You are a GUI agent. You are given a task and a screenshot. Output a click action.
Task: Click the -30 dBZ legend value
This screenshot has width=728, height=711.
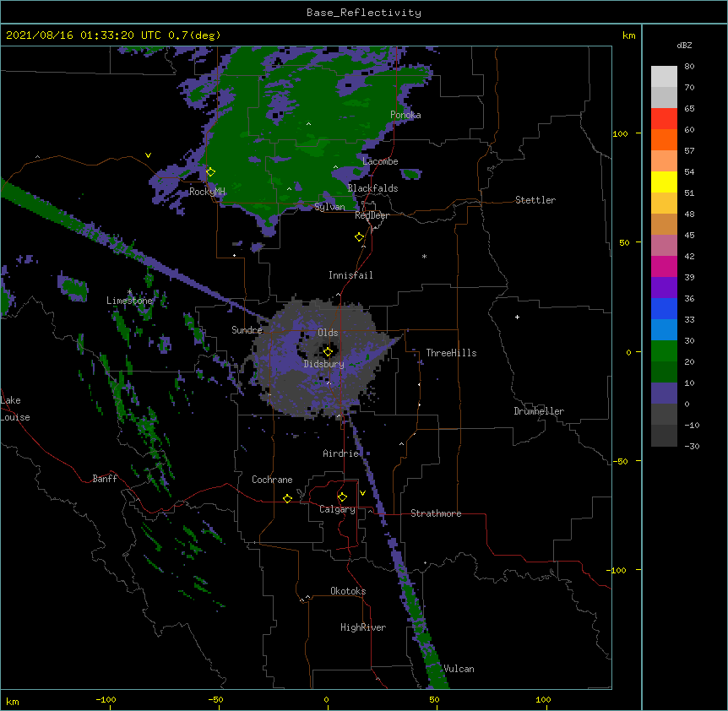692,446
